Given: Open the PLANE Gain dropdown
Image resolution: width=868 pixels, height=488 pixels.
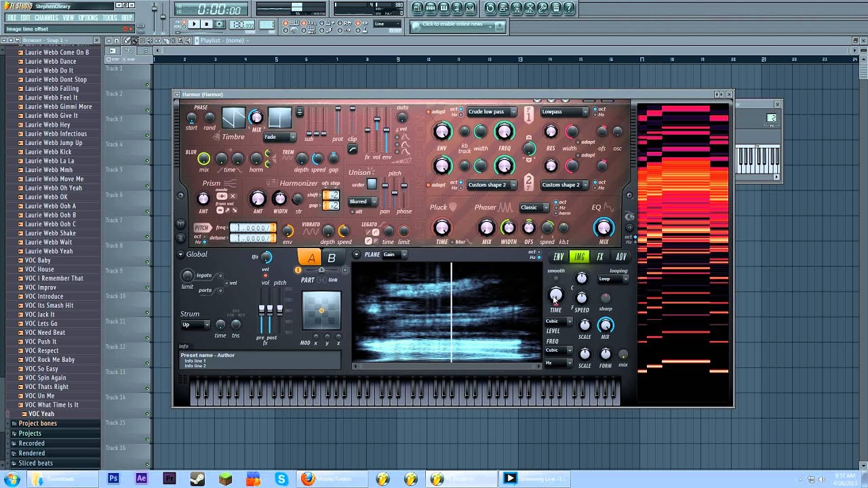Looking at the screenshot, I should click(x=395, y=255).
